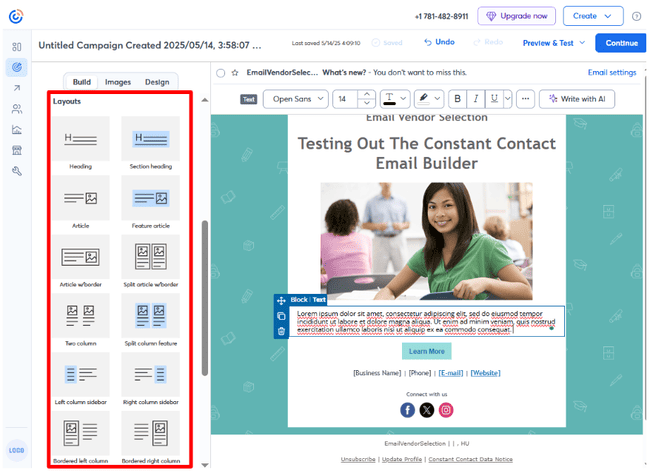Click the layouts panel scrollbar thumb
The height and width of the screenshot is (473, 650).
coord(205,298)
